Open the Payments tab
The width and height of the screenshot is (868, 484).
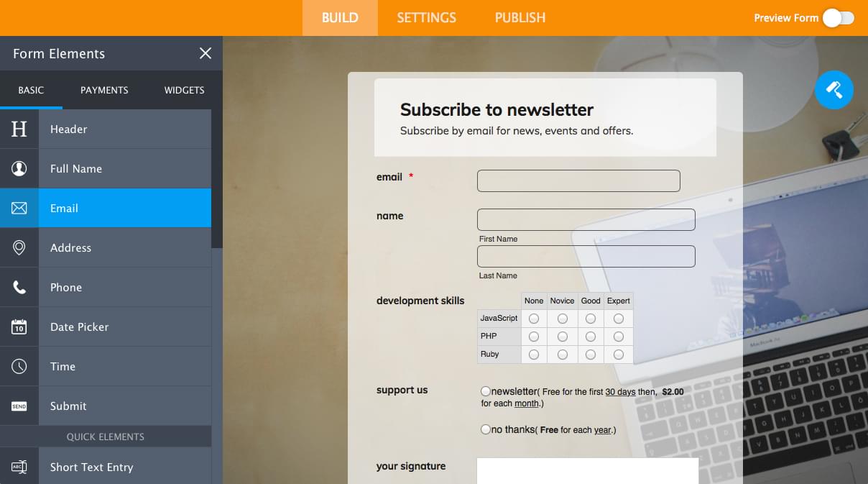coord(103,90)
